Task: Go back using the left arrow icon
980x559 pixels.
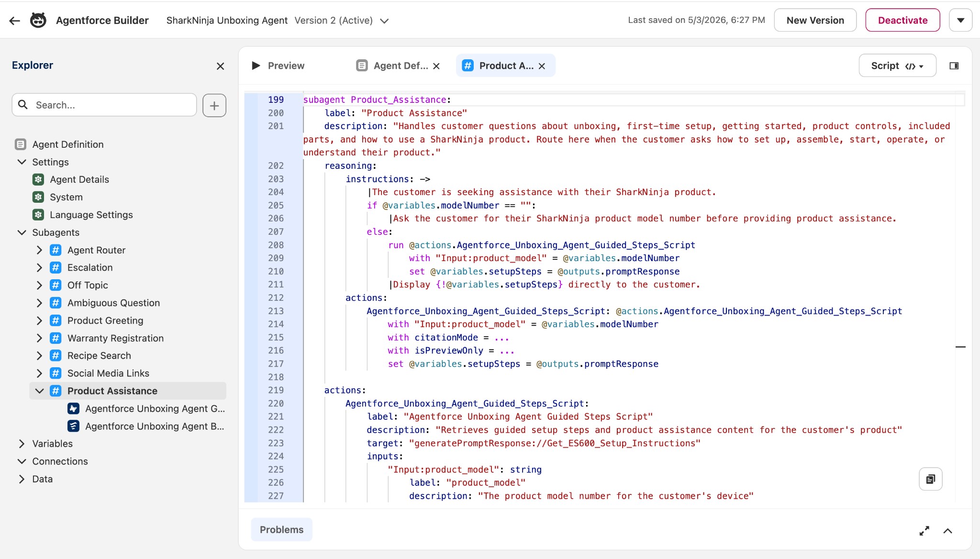Action: pos(15,21)
